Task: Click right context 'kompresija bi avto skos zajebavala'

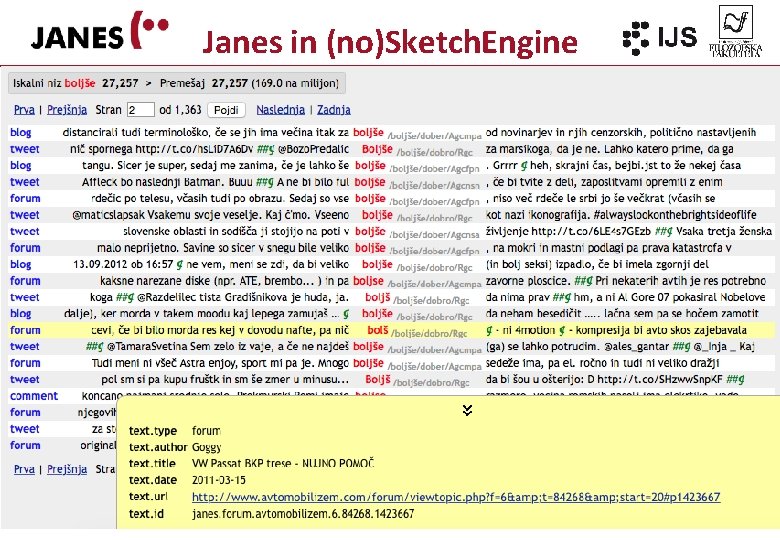Action: (661, 330)
